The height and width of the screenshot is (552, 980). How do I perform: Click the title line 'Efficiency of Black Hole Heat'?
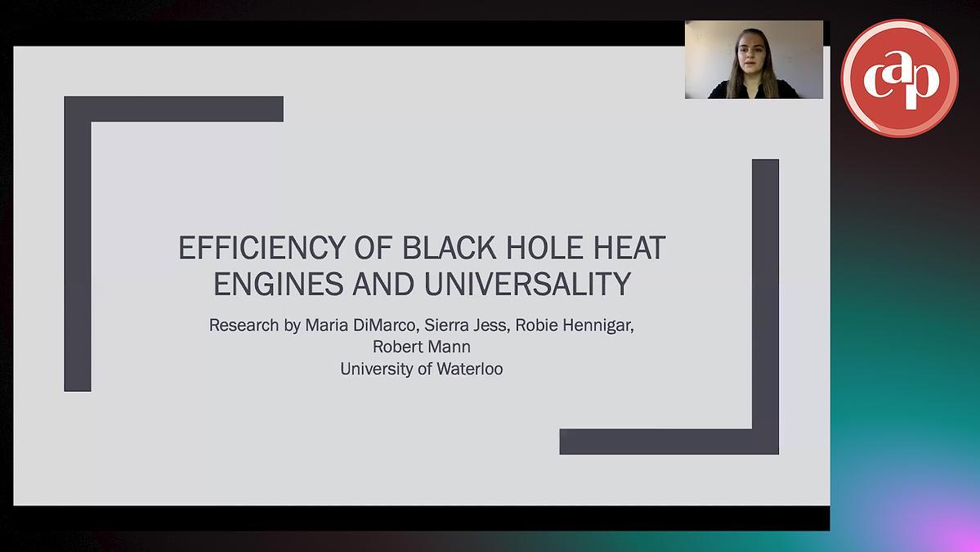422,249
